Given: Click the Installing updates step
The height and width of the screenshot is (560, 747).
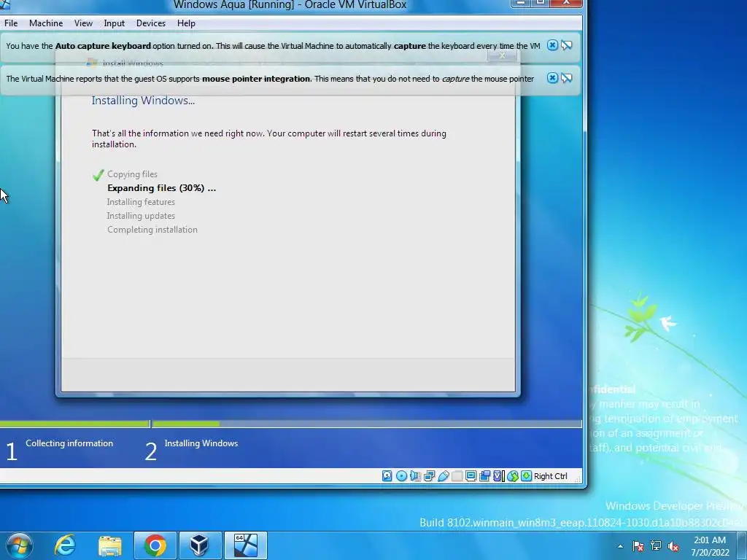Looking at the screenshot, I should [141, 216].
